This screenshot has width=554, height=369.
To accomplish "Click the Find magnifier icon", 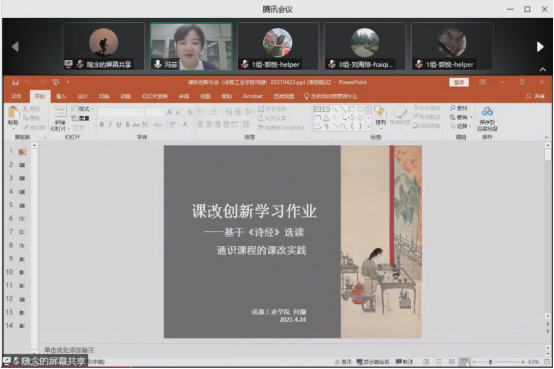I will point(453,108).
